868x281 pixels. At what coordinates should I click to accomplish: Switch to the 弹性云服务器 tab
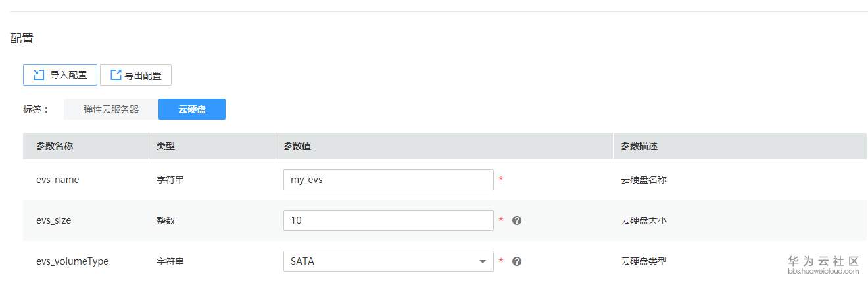111,109
